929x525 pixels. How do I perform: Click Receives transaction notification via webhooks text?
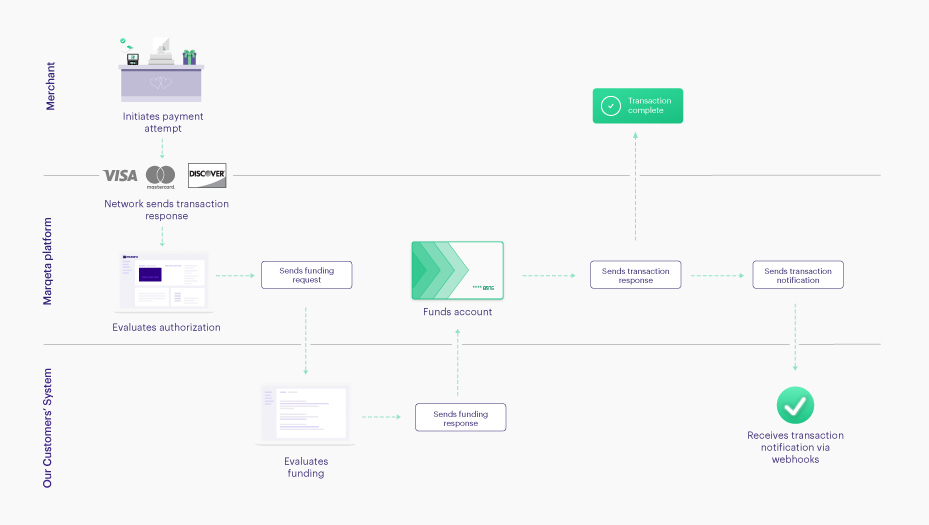point(795,447)
